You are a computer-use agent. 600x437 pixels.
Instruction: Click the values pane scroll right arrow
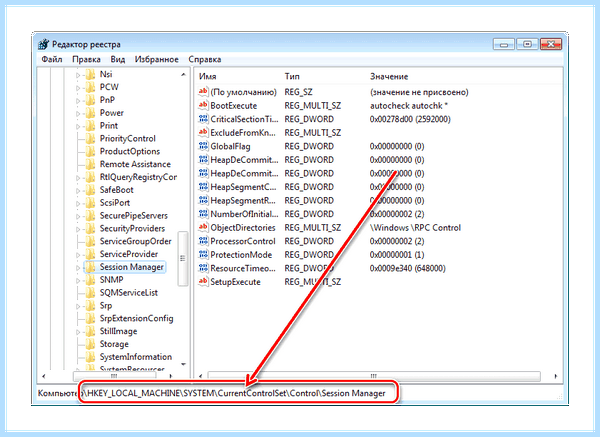click(x=556, y=376)
